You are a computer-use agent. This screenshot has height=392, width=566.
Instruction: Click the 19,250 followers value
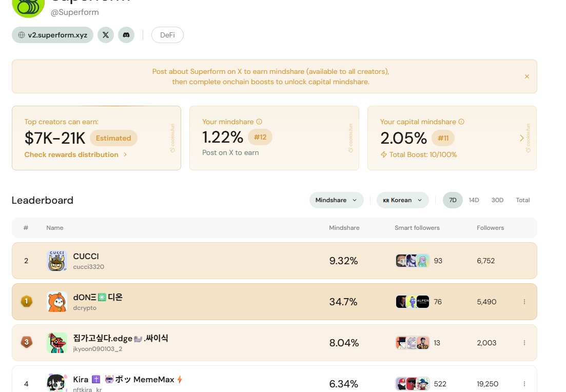pos(487,384)
